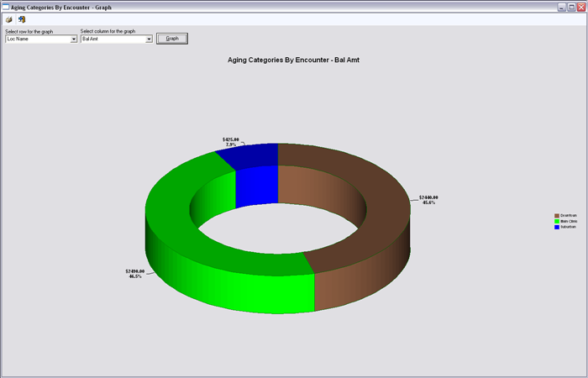The height and width of the screenshot is (378, 588).
Task: Click the 'Select column for the graph' label
Action: pyautogui.click(x=108, y=31)
